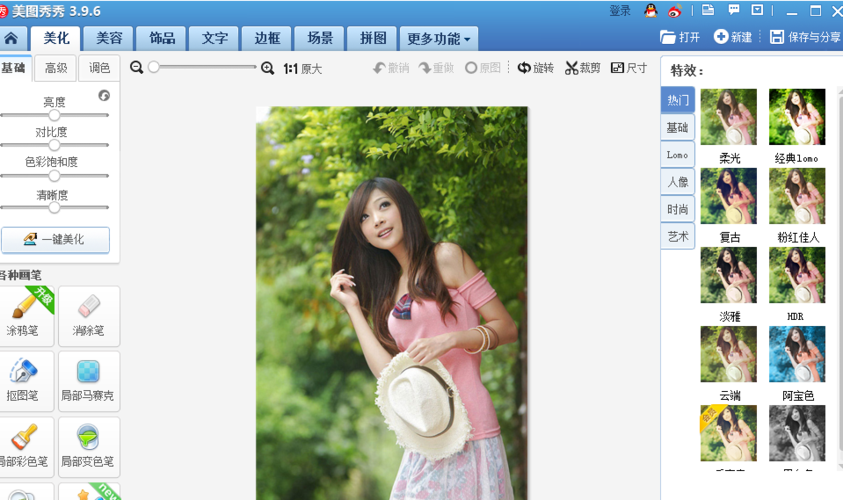Viewport: 843px width, 500px height.
Task: Click the 新建 plus icon
Action: (720, 37)
